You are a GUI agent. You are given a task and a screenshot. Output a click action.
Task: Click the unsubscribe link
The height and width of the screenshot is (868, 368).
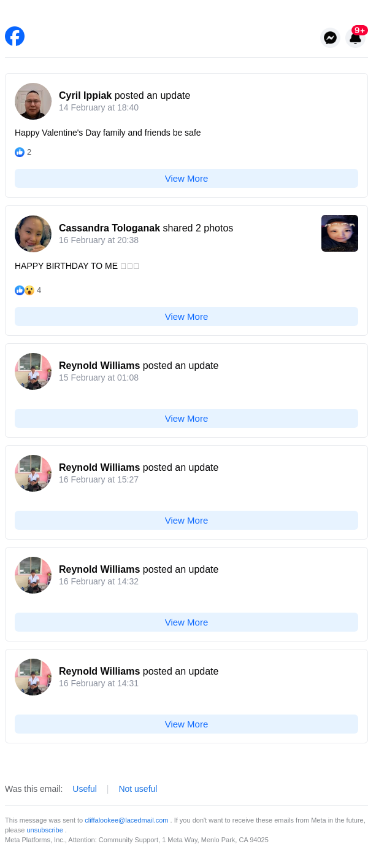point(45,830)
